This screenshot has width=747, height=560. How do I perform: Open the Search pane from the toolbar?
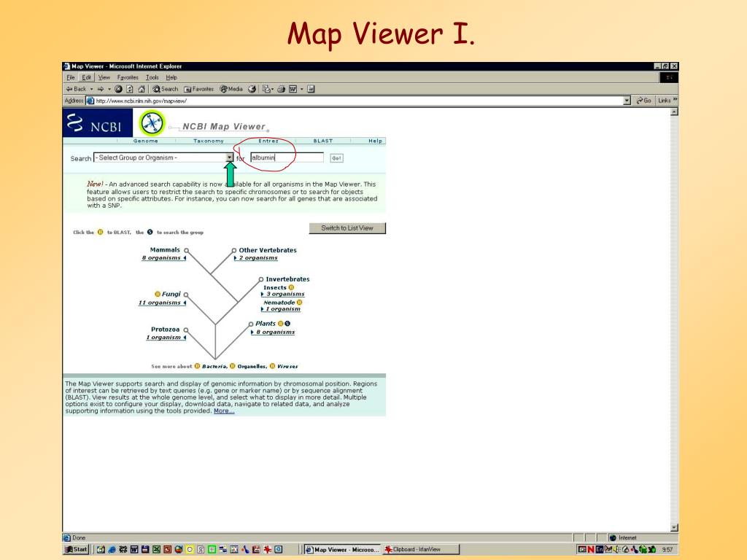point(166,89)
